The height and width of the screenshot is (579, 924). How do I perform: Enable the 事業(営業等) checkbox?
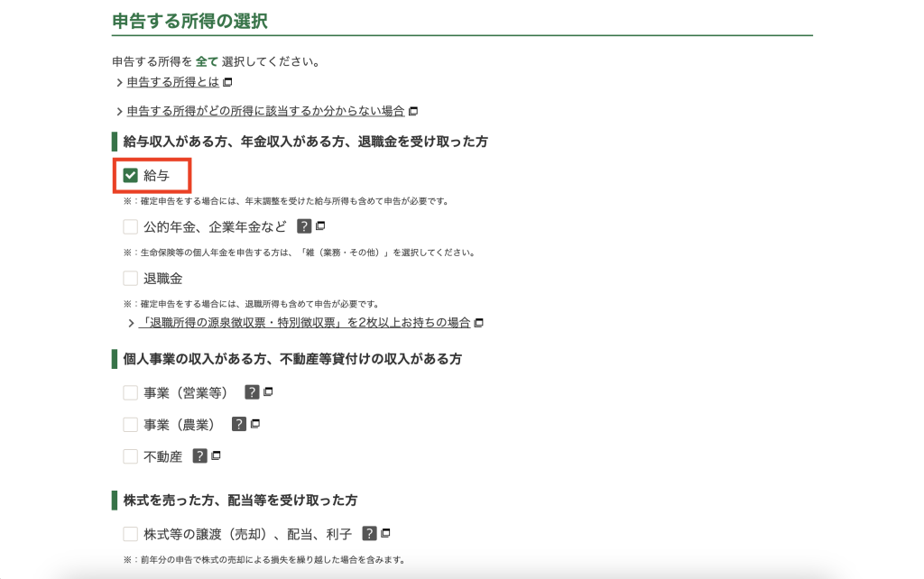[x=131, y=393]
